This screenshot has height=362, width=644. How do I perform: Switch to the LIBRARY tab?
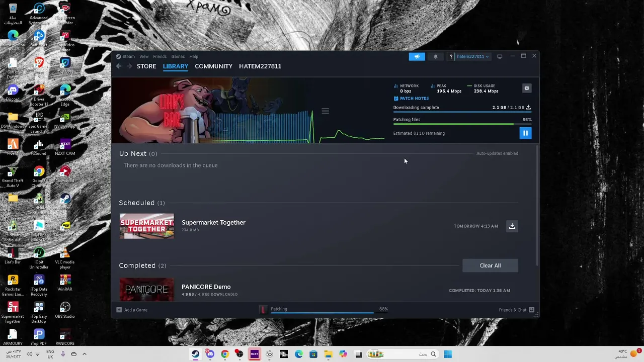click(x=176, y=66)
